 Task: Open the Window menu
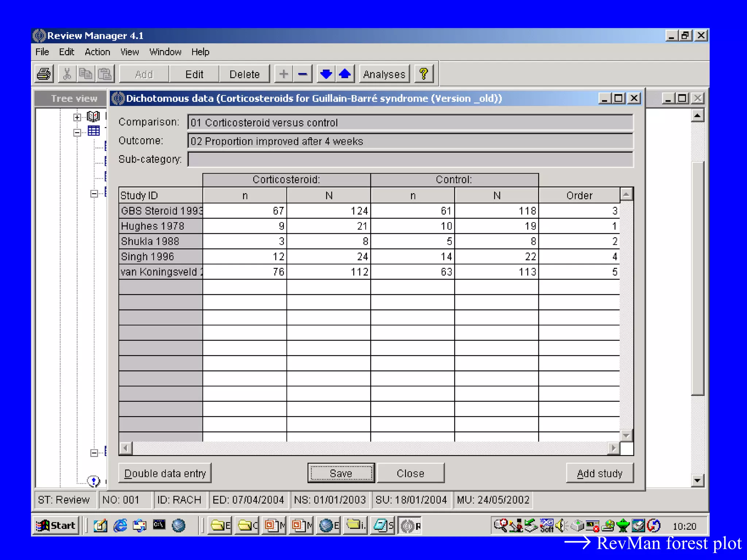165,52
